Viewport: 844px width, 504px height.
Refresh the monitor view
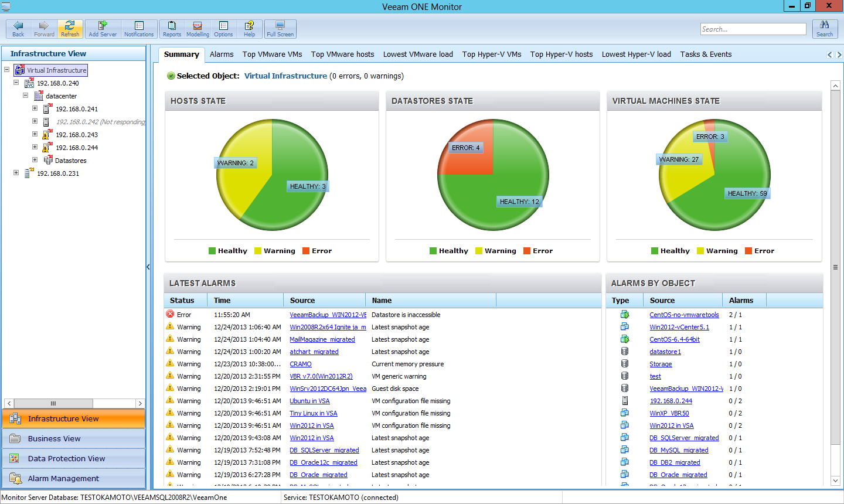(x=70, y=29)
